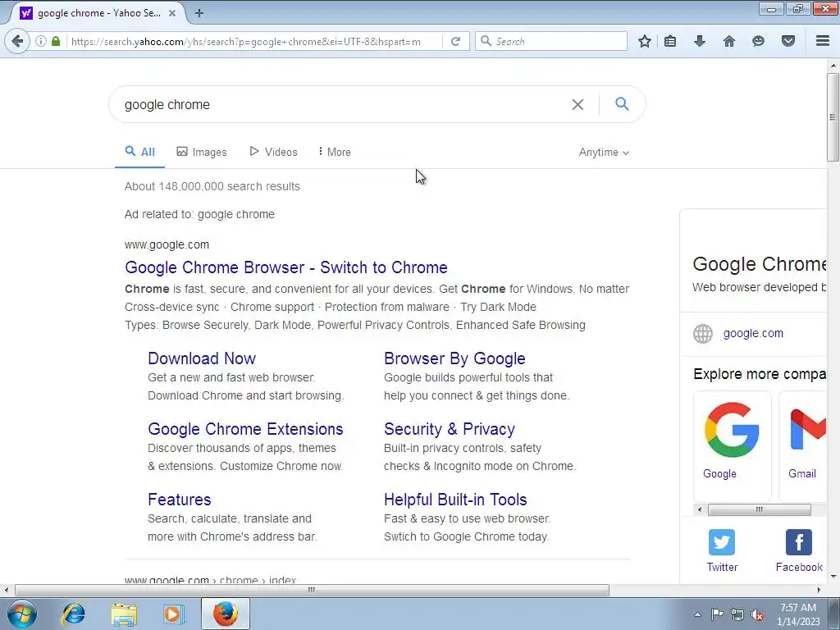This screenshot has width=840, height=630.
Task: Open Windows Media Player taskbar icon
Action: (x=174, y=614)
